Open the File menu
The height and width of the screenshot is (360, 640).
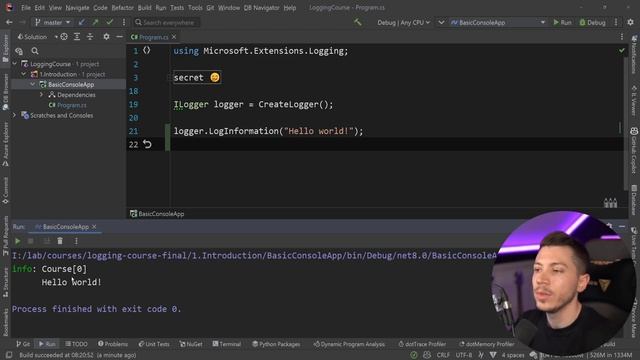26,8
